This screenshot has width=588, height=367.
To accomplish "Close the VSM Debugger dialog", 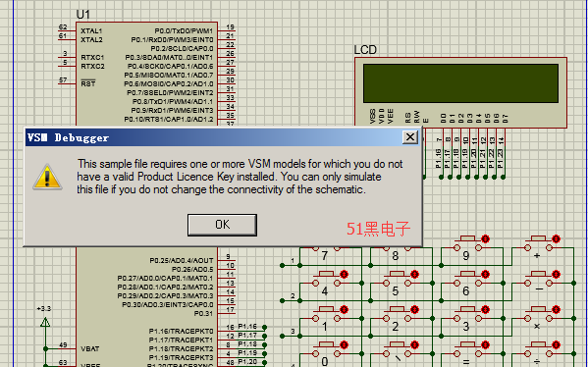I will 410,137.
